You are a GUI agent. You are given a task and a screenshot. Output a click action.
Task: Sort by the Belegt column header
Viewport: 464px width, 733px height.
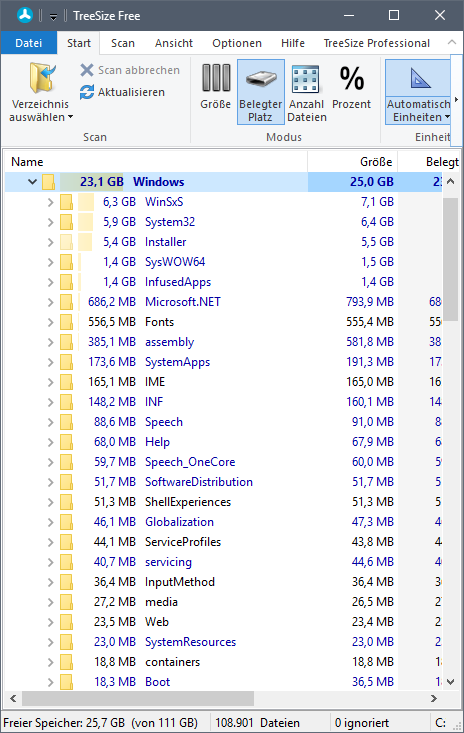click(428, 162)
